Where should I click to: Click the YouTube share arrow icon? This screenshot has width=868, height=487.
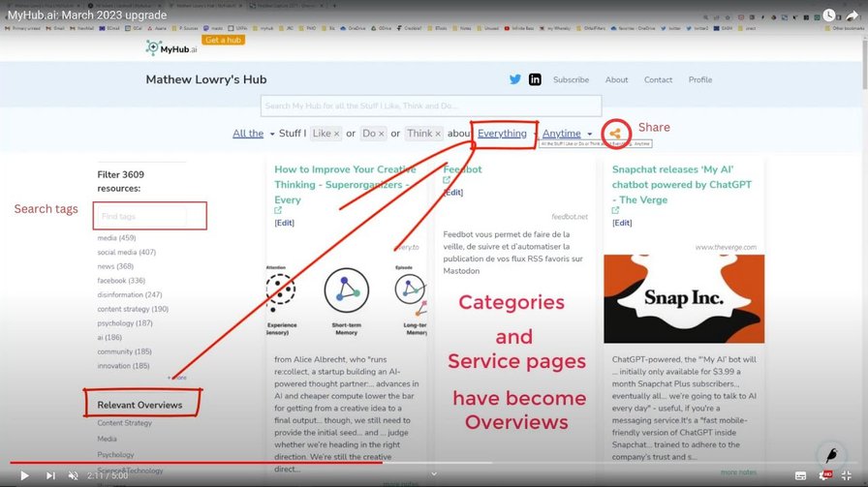point(852,15)
